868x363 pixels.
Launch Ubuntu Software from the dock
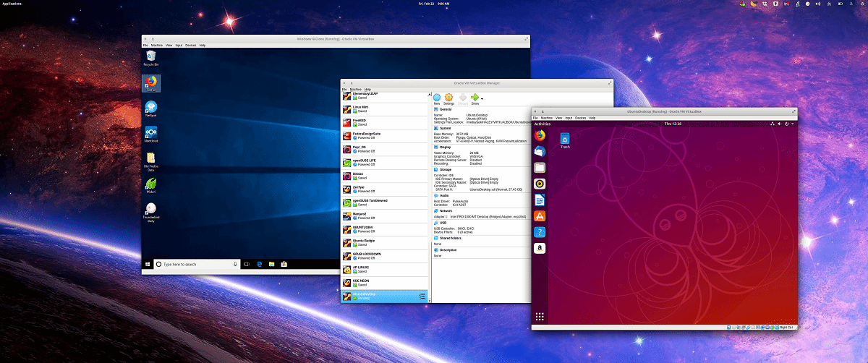coord(540,215)
